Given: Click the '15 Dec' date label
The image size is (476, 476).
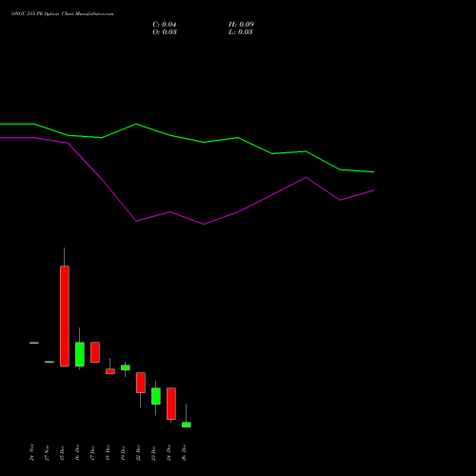Looking at the screenshot, I should click(62, 452).
